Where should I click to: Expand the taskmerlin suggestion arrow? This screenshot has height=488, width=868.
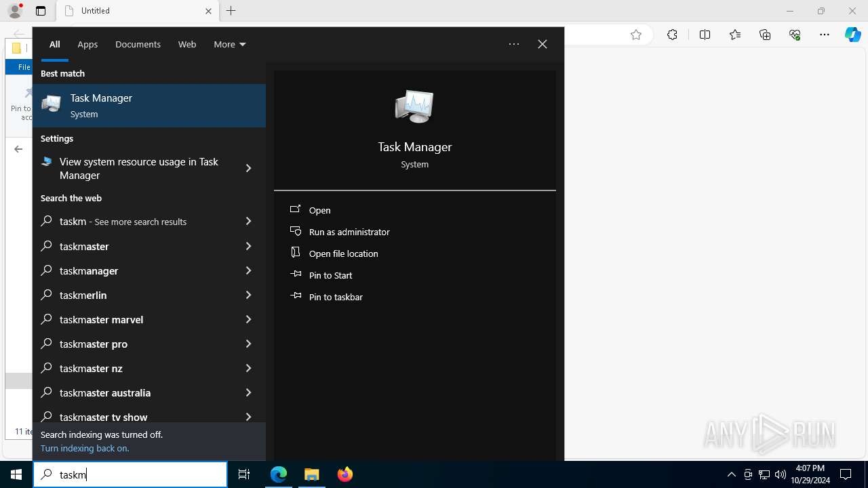point(248,295)
